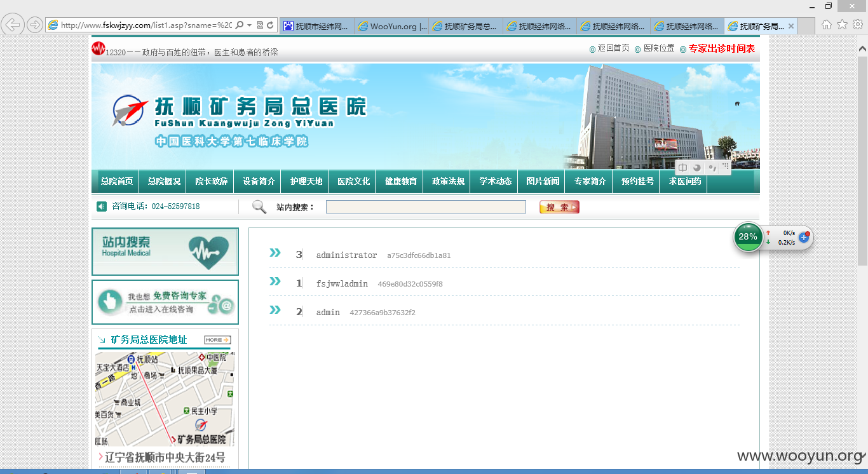The width and height of the screenshot is (868, 474).
Task: Open 图片新闻 navigation item
Action: pyautogui.click(x=543, y=181)
